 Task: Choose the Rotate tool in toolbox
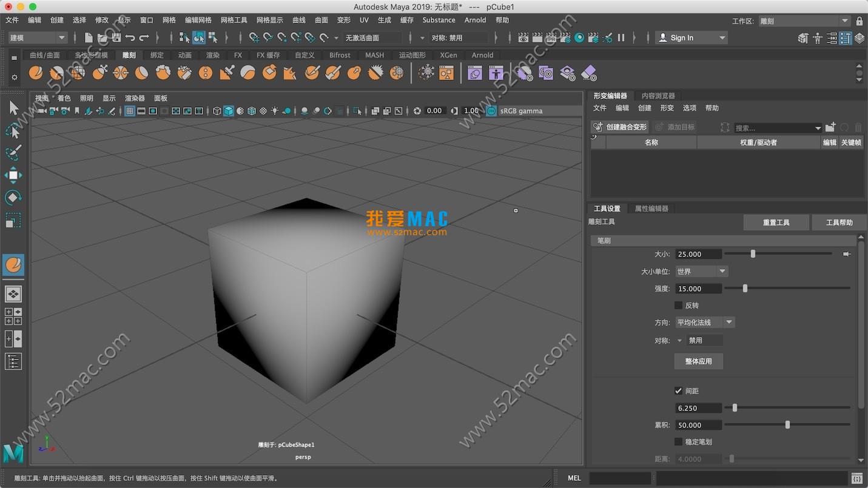click(13, 198)
